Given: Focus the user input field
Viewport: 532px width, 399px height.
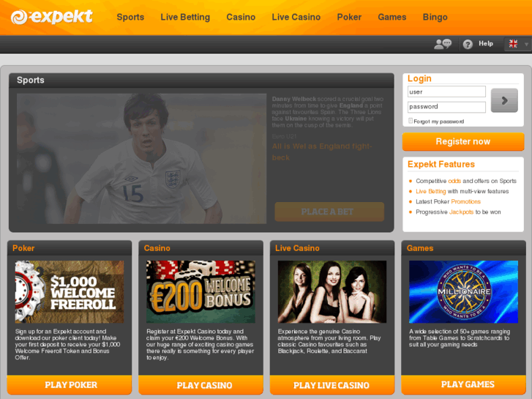Looking at the screenshot, I should click(x=446, y=92).
